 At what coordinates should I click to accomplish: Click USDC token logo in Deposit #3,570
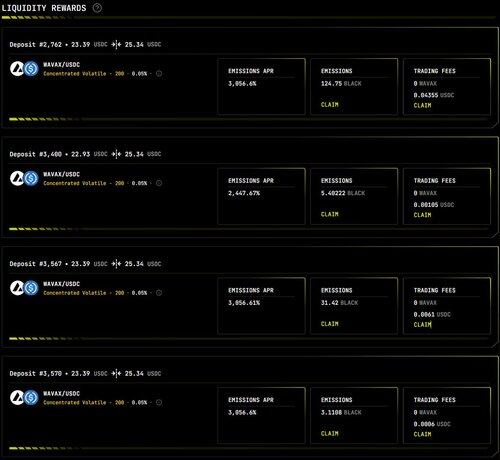point(31,397)
